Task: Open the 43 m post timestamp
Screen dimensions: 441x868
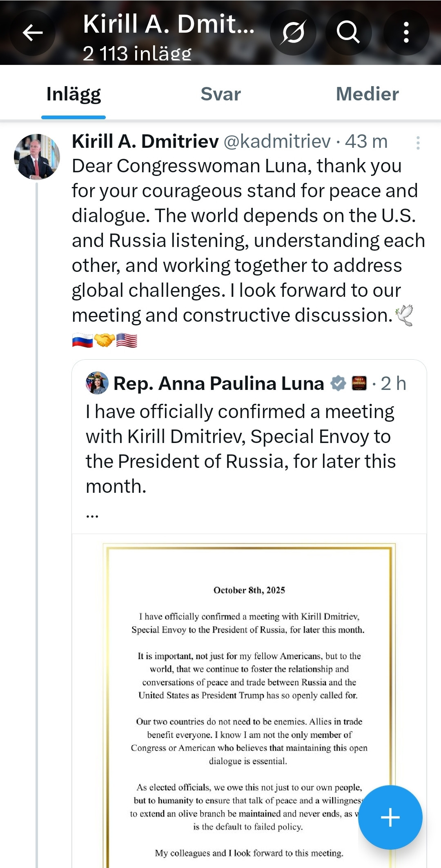Action: (x=366, y=142)
